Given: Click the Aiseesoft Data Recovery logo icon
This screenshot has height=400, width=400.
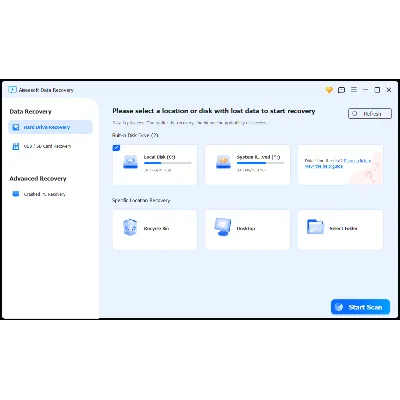Looking at the screenshot, I should [x=12, y=90].
